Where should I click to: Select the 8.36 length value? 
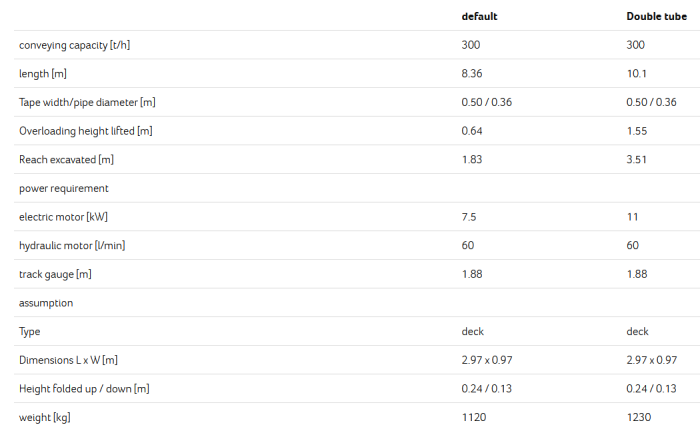[474, 74]
